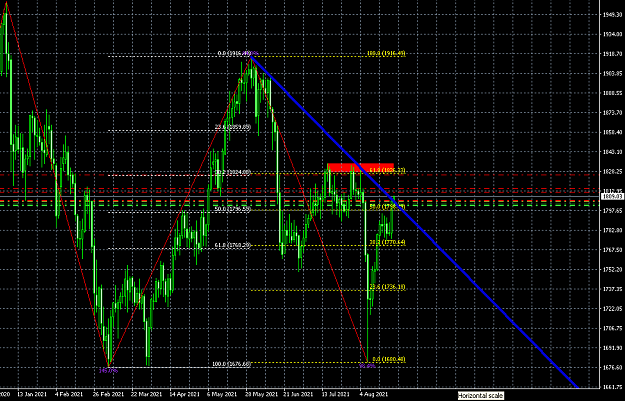Screen dimensions: 625x401
Task: Click the "6 May 2021" date label
Action: coord(222,394)
